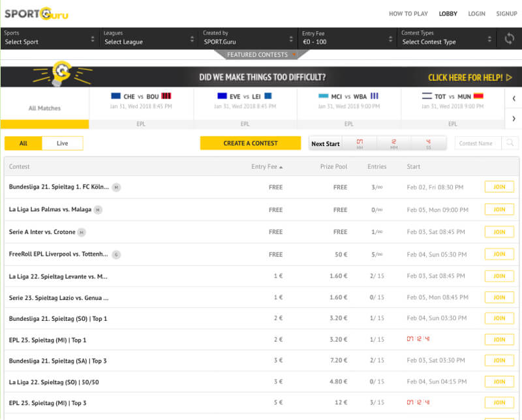
Task: Click the SPORT Guru logo
Action: click(x=37, y=14)
